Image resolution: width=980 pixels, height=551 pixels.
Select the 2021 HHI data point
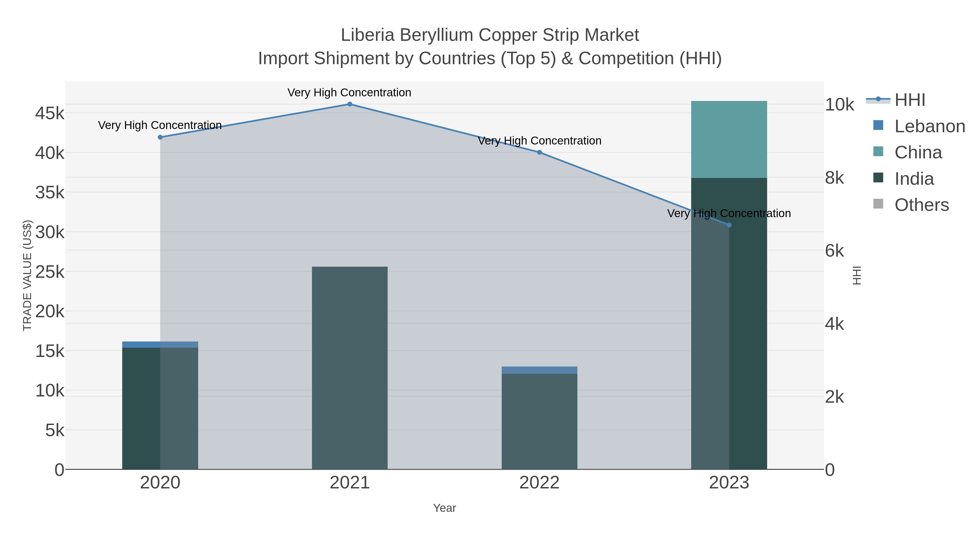(x=350, y=104)
